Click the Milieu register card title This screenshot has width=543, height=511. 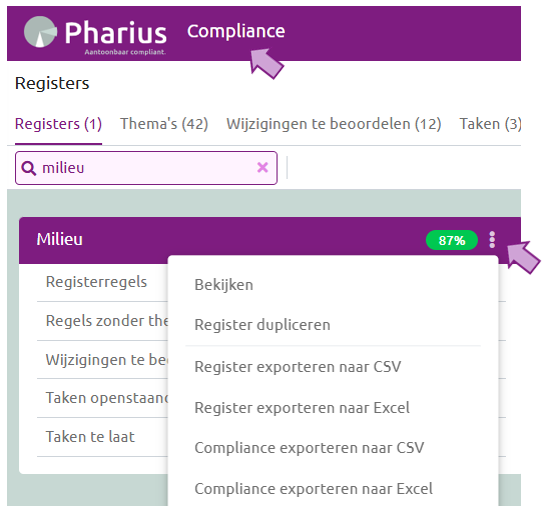(x=60, y=239)
